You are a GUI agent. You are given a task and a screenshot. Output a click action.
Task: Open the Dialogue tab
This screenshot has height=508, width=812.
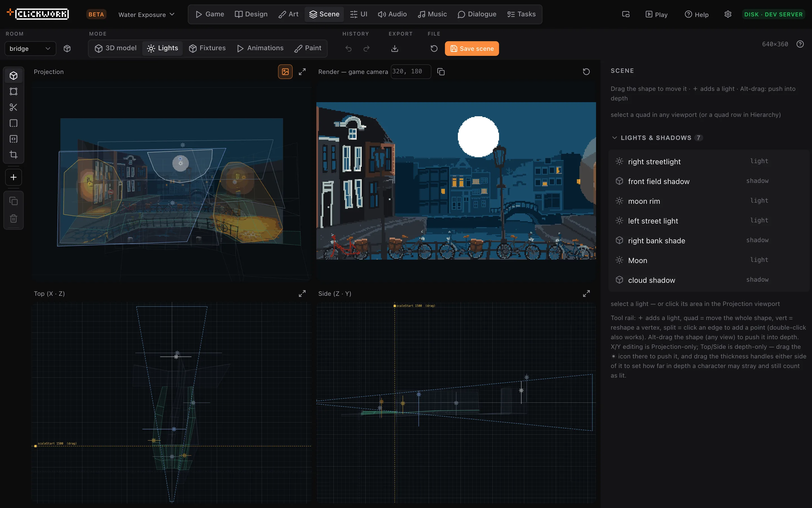click(x=477, y=14)
